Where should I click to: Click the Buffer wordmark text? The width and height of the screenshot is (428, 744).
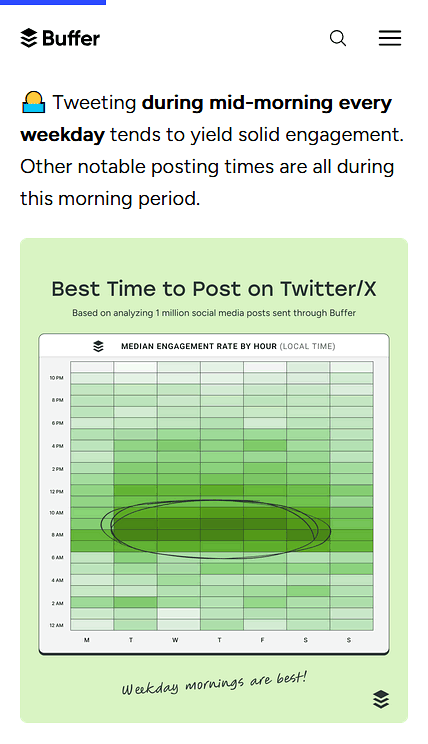click(71, 38)
